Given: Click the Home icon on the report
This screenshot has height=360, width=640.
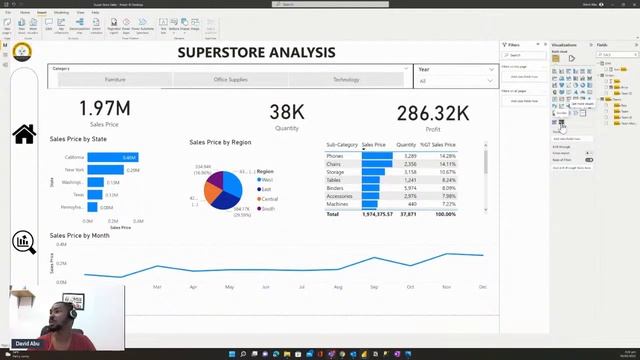Looking at the screenshot, I should (x=24, y=134).
